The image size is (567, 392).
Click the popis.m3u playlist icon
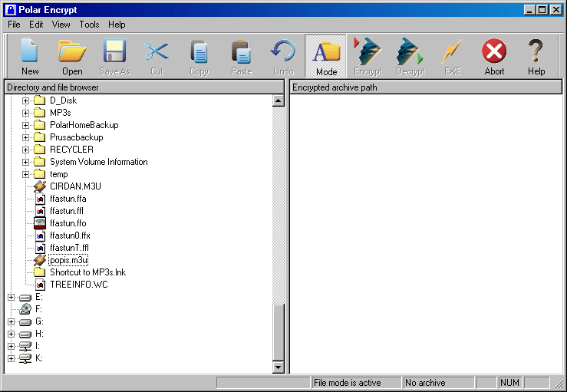[x=39, y=260]
